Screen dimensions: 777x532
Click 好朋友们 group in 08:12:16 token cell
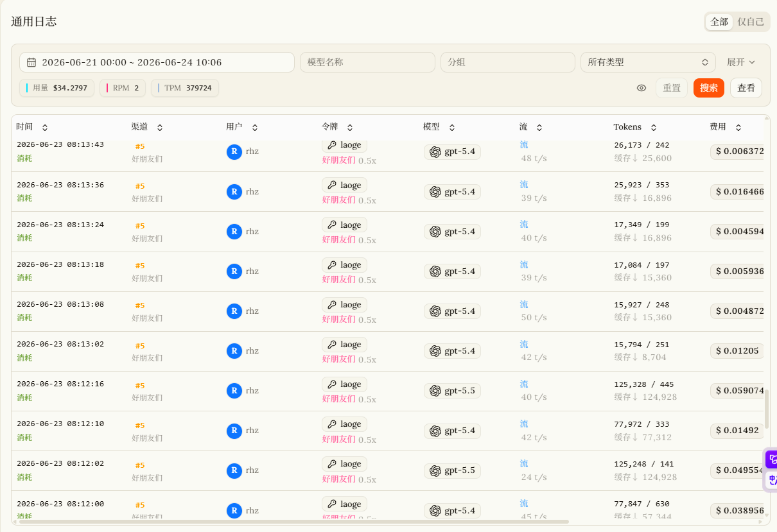(x=338, y=399)
